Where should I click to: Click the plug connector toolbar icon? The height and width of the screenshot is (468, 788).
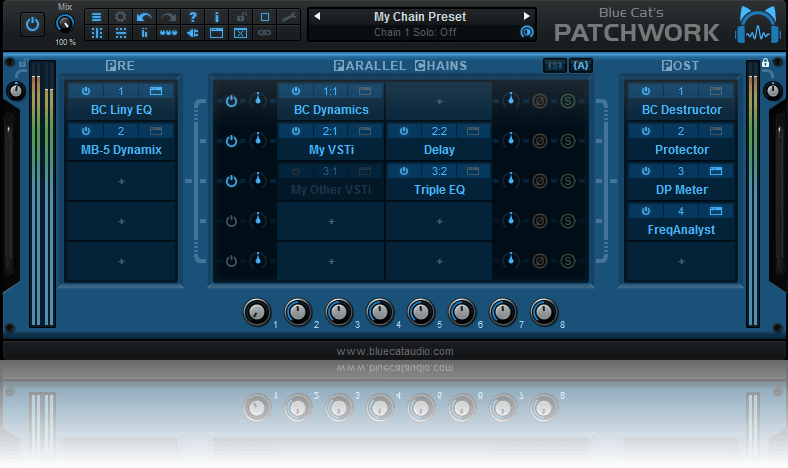(192, 33)
